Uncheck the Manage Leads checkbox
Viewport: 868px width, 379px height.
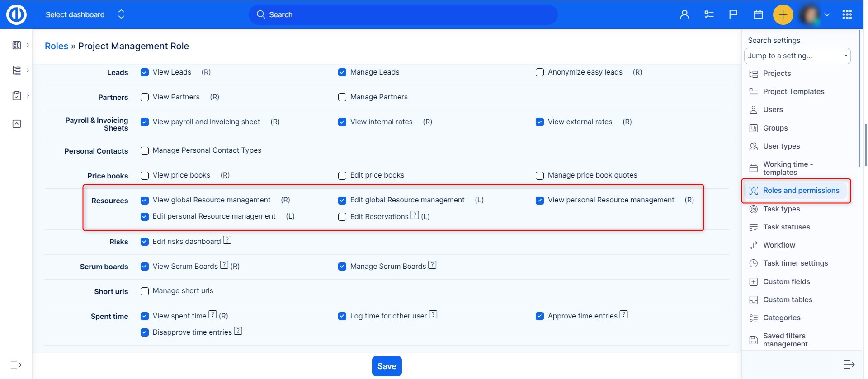[342, 72]
